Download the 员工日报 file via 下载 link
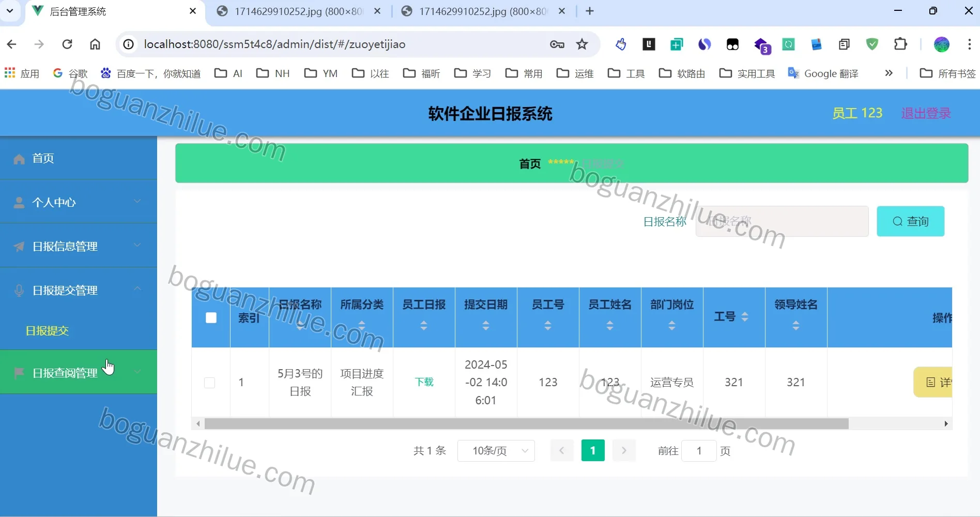The image size is (980, 517). tap(424, 382)
